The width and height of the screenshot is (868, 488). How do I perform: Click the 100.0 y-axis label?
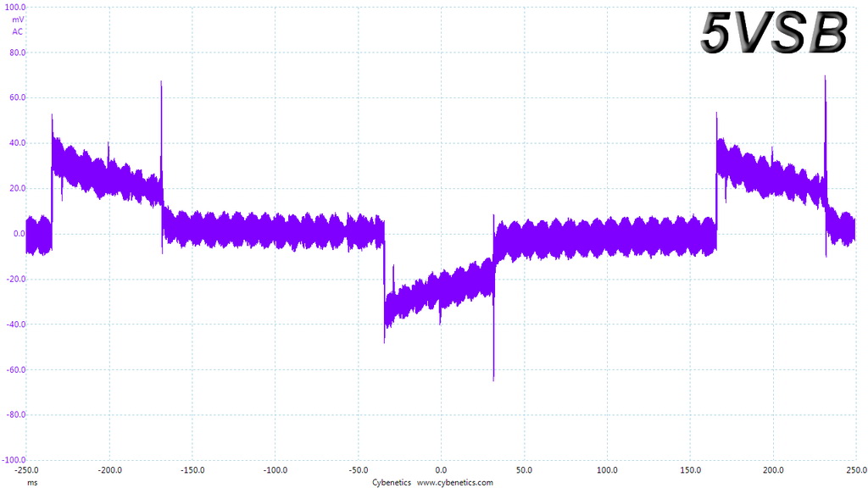coord(15,7)
